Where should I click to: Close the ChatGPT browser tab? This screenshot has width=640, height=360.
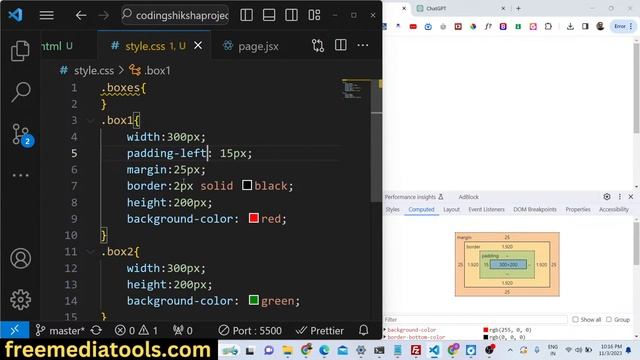[503, 8]
